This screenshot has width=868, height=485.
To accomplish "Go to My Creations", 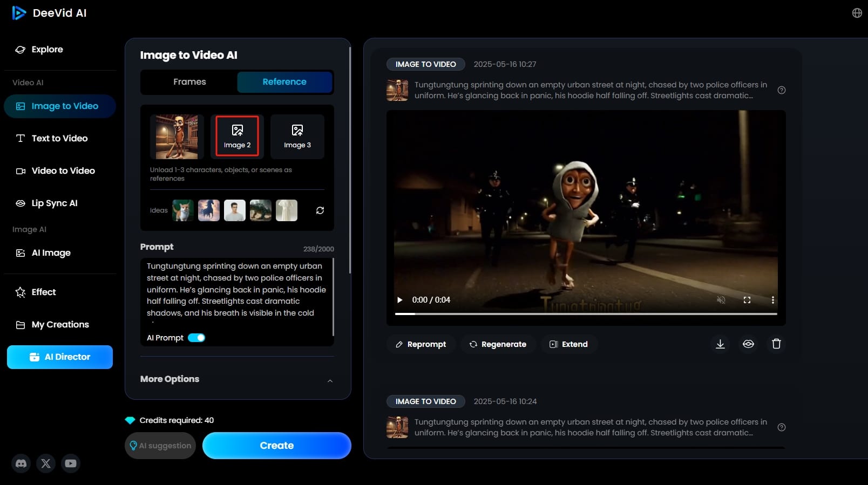I will click(52, 324).
